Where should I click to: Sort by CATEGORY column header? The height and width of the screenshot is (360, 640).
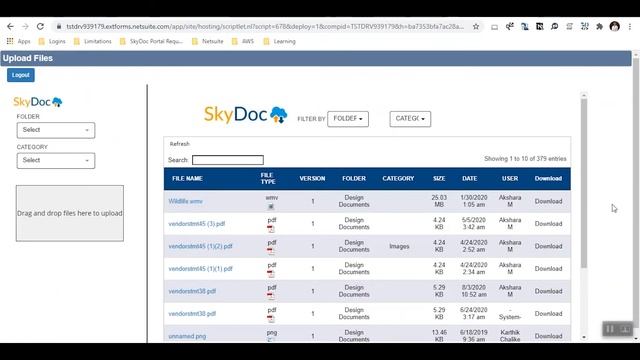(x=398, y=178)
